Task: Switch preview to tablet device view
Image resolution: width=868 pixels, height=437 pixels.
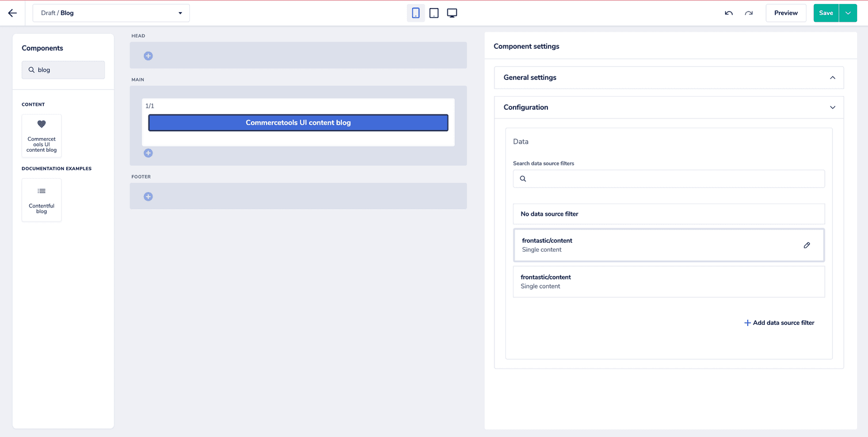Action: [x=433, y=13]
